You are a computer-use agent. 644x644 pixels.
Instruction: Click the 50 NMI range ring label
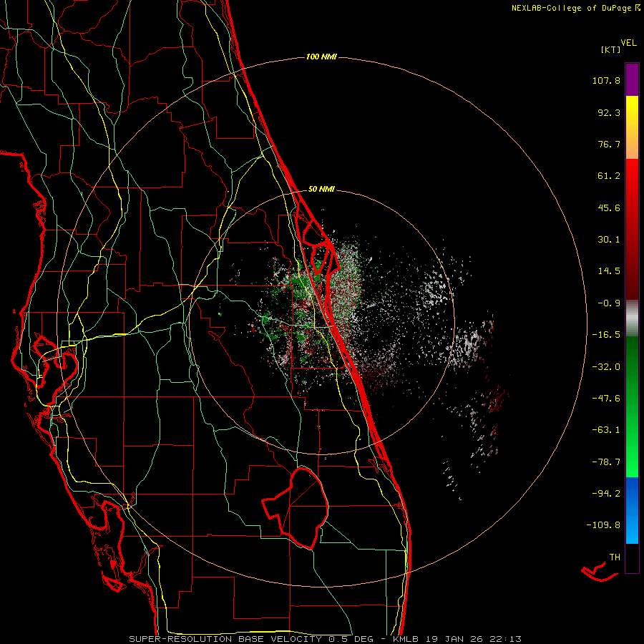tap(321, 189)
